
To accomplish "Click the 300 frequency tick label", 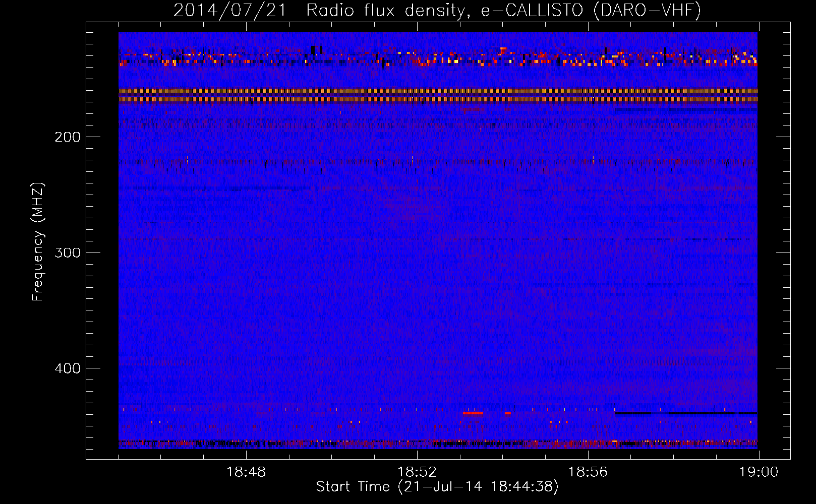I will pos(68,253).
